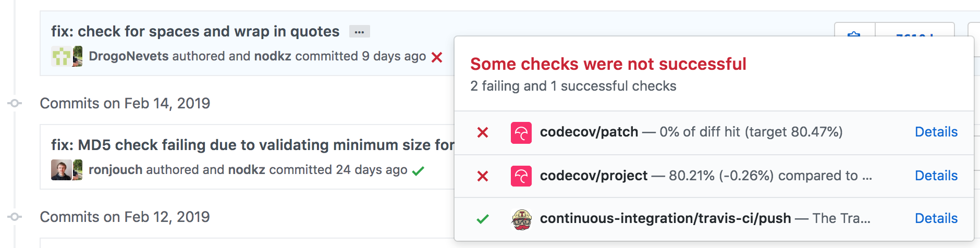
Task: Open Details for codecov/project check
Action: tap(936, 176)
